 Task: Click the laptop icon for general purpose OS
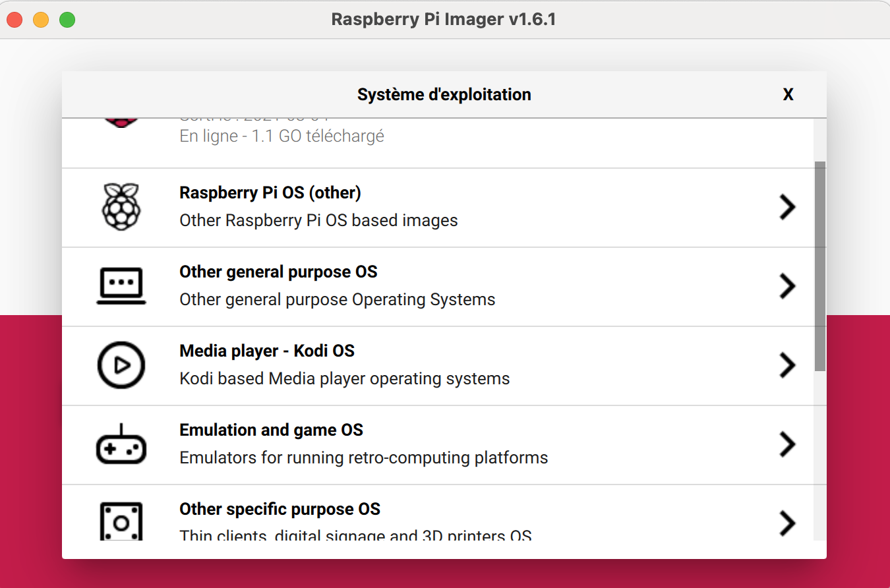click(121, 286)
